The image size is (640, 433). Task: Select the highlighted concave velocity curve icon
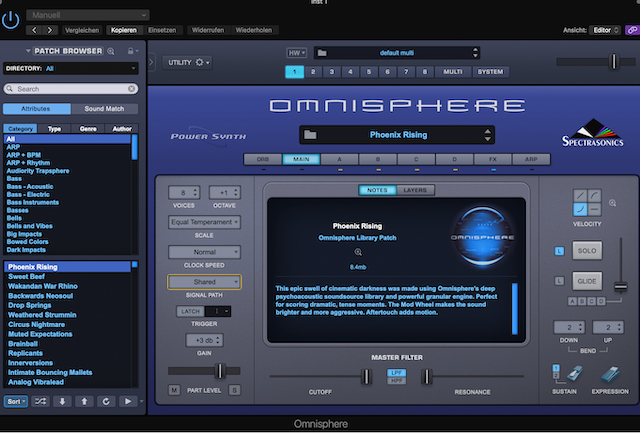580,209
